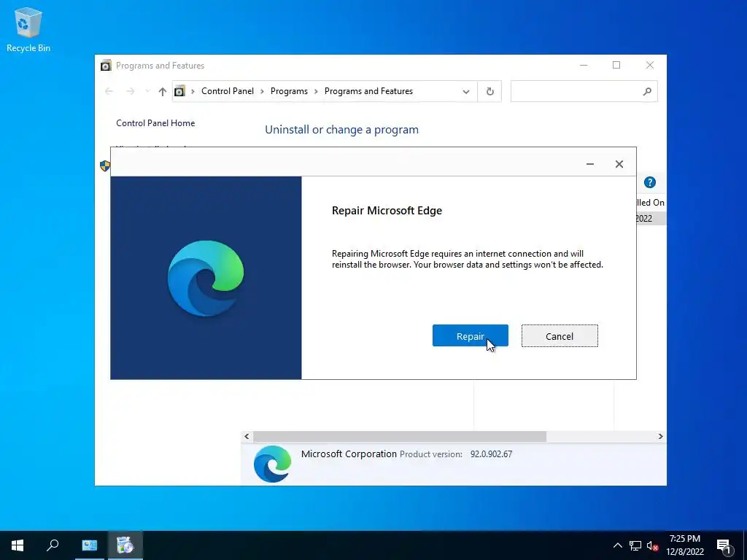
Task: Go up one folder level
Action: coord(163,91)
